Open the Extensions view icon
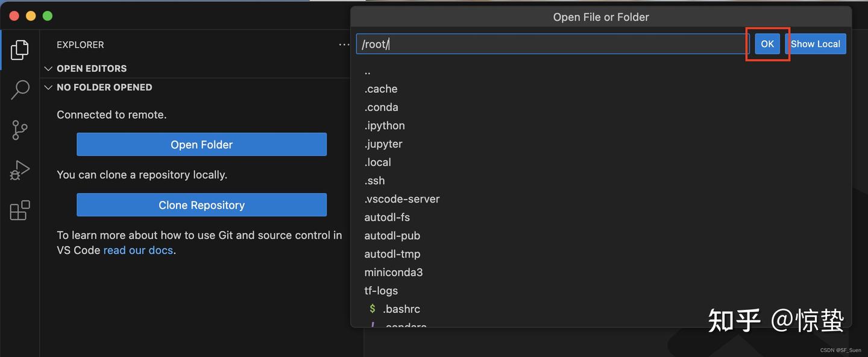This screenshot has height=357, width=868. tap(20, 210)
